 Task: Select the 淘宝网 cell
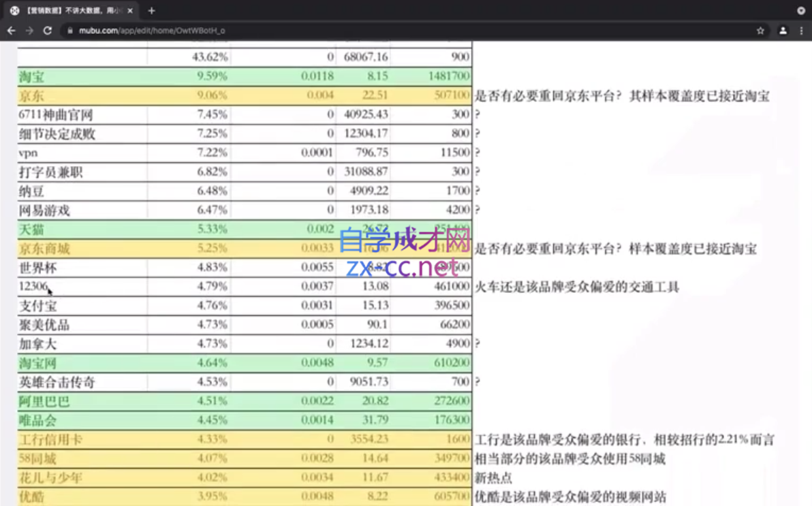[x=82, y=363]
